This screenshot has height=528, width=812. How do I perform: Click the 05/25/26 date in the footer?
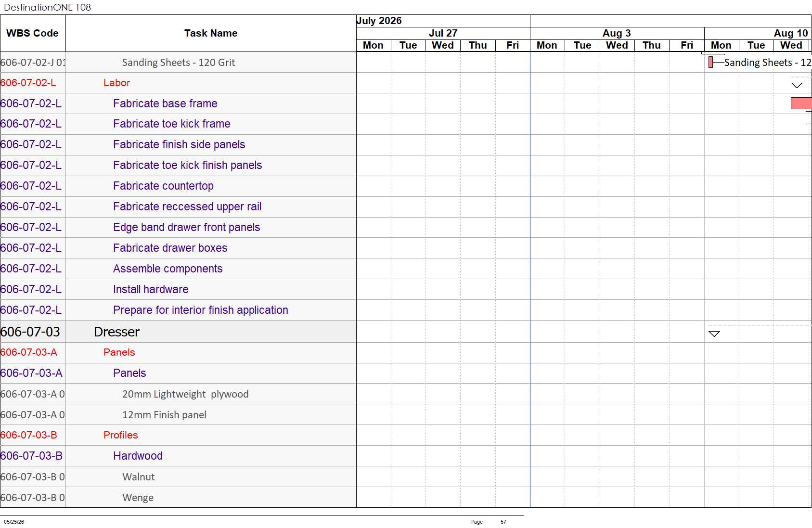pyautogui.click(x=14, y=522)
